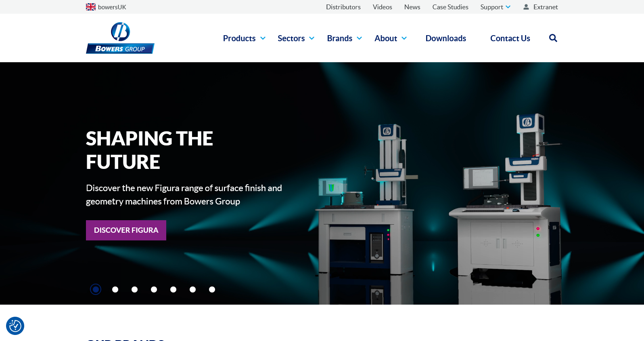Click the UK flag icon
The width and height of the screenshot is (644, 341).
coord(91,7)
